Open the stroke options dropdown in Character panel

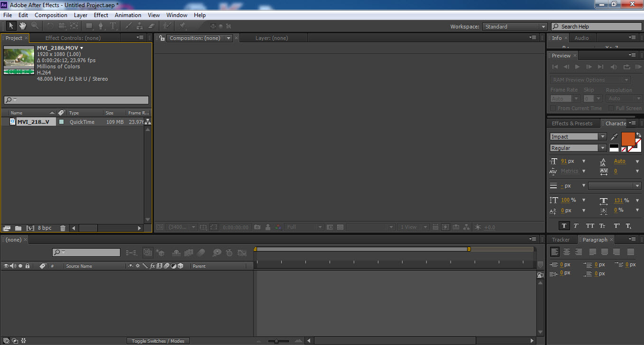[x=614, y=186]
